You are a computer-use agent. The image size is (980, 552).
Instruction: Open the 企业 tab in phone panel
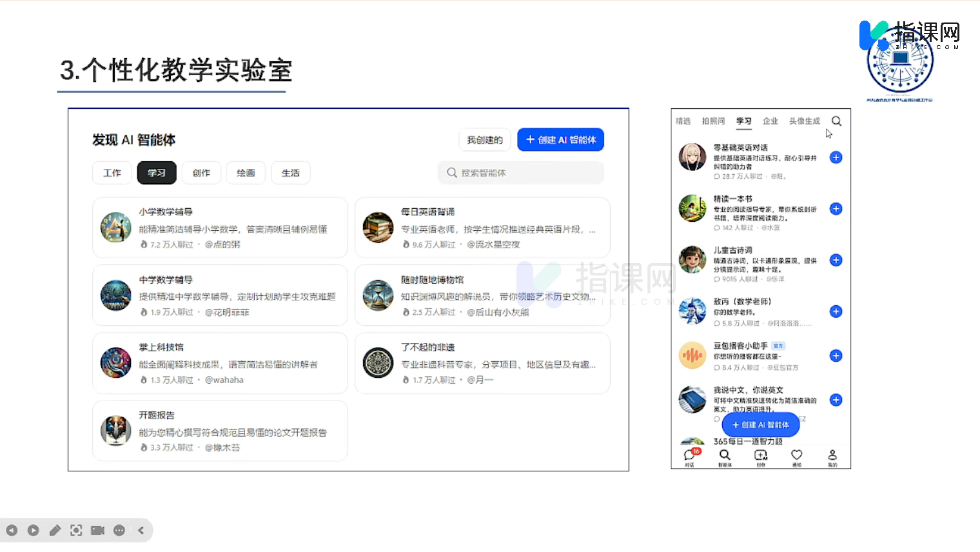click(x=770, y=121)
